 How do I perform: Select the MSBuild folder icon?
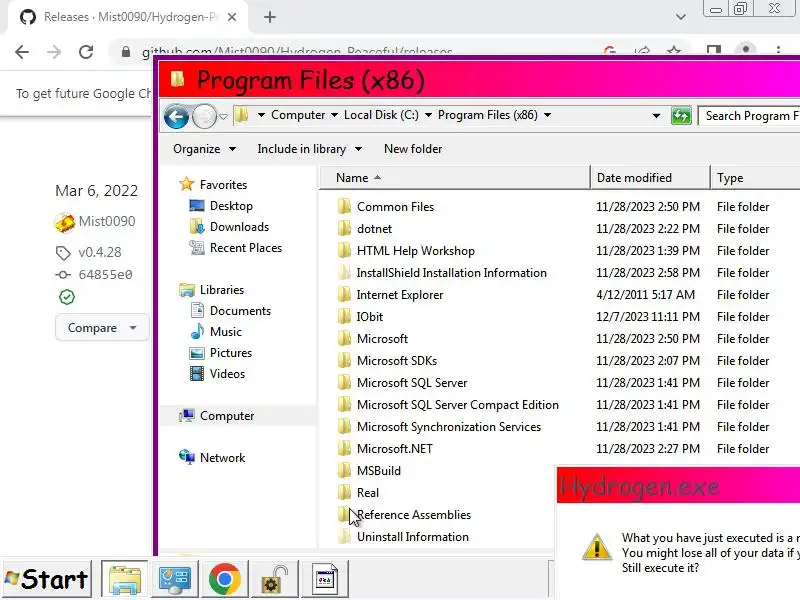[x=344, y=470]
